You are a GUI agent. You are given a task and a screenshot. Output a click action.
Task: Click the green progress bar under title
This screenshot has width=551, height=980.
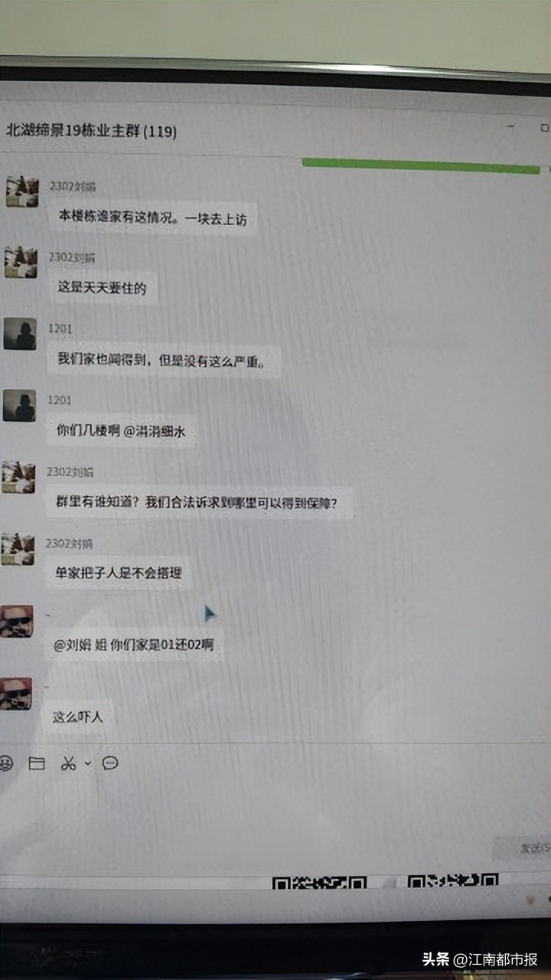[x=421, y=165]
